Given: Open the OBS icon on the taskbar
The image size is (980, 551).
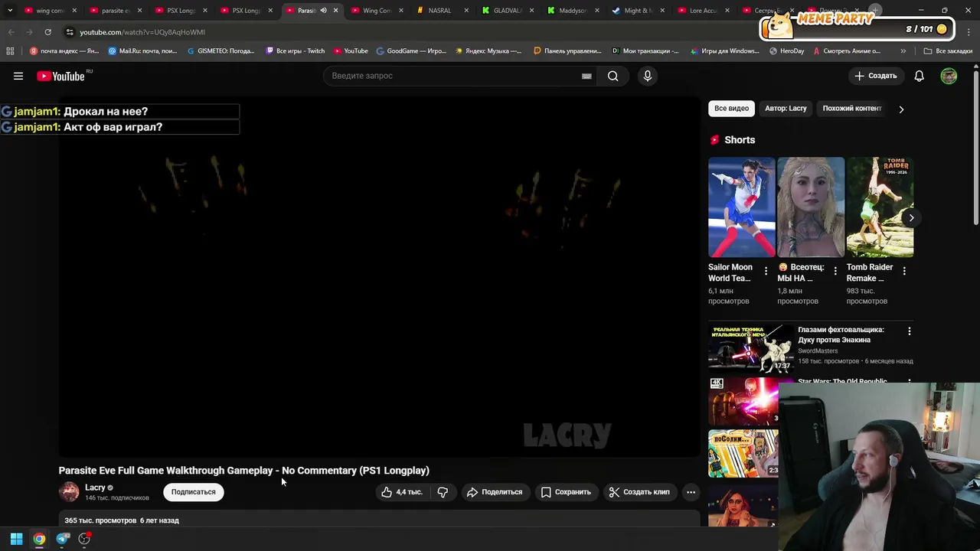Looking at the screenshot, I should click(x=84, y=539).
